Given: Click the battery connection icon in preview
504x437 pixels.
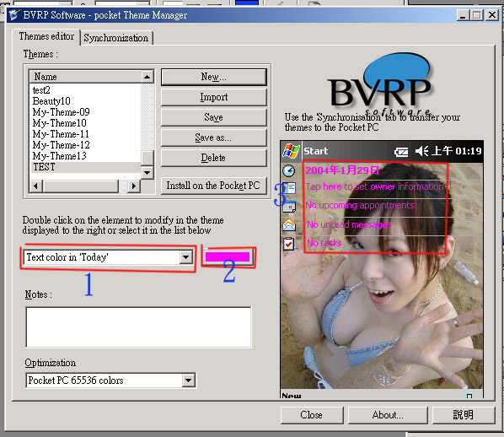Looking at the screenshot, I should [401, 152].
